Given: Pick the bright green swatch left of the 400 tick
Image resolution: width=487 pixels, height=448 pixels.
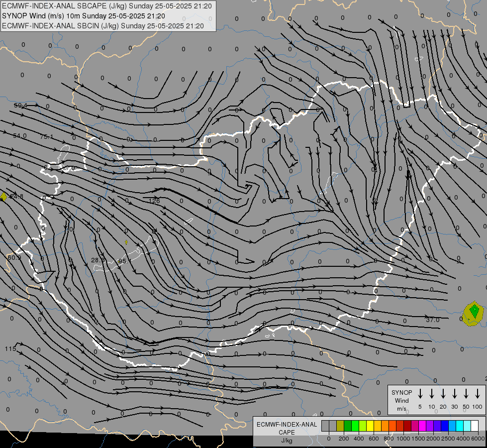Looking at the screenshot, I should coord(355,426).
